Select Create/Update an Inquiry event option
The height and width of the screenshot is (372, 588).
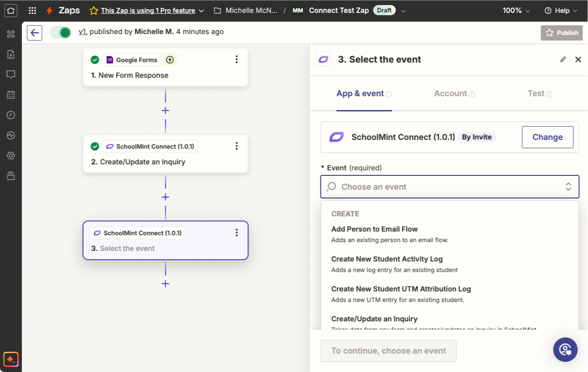pyautogui.click(x=449, y=323)
